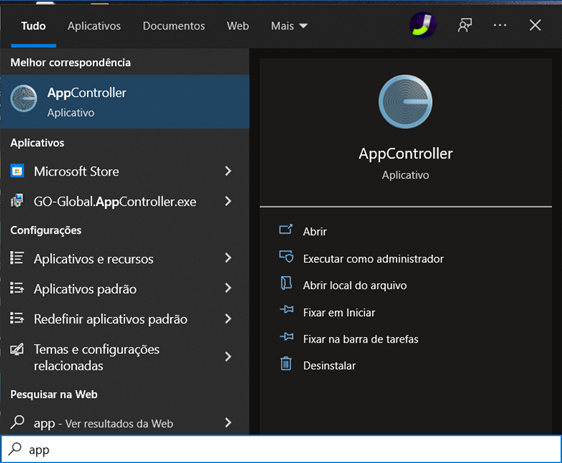This screenshot has width=562, height=463.
Task: Click the web search magnifier icon
Action: [x=17, y=422]
